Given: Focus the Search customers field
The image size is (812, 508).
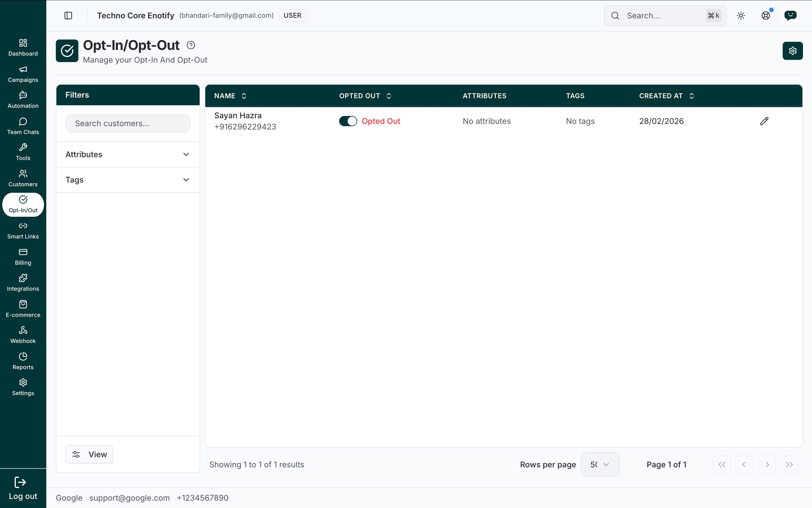Looking at the screenshot, I should pyautogui.click(x=128, y=123).
